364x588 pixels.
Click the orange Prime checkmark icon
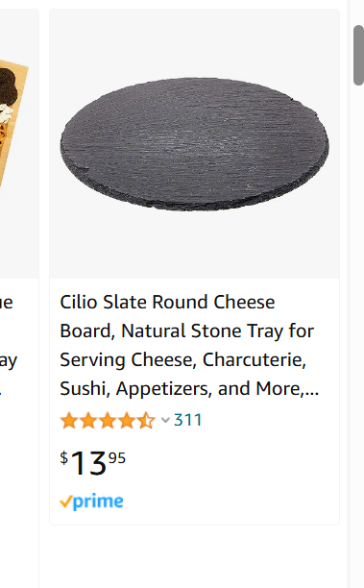(x=66, y=502)
